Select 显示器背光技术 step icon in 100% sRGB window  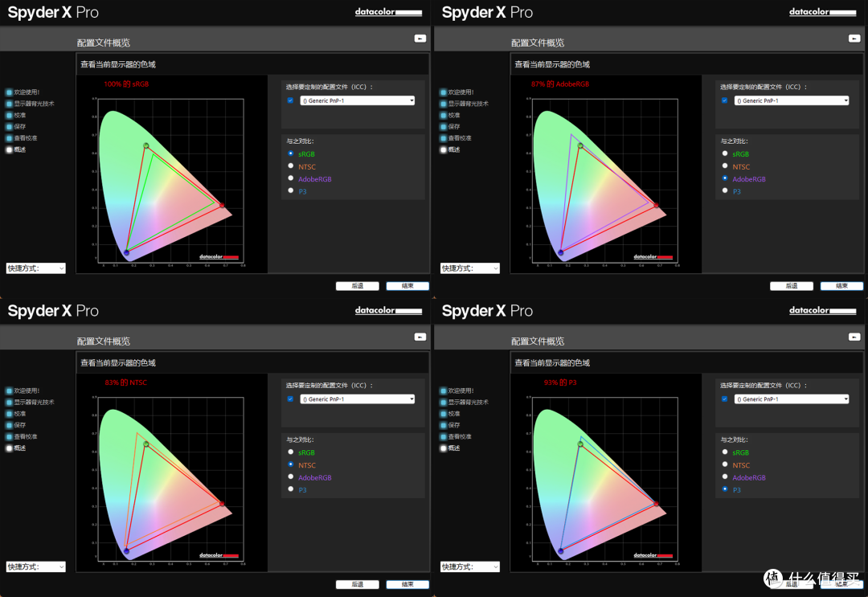pyautogui.click(x=9, y=104)
